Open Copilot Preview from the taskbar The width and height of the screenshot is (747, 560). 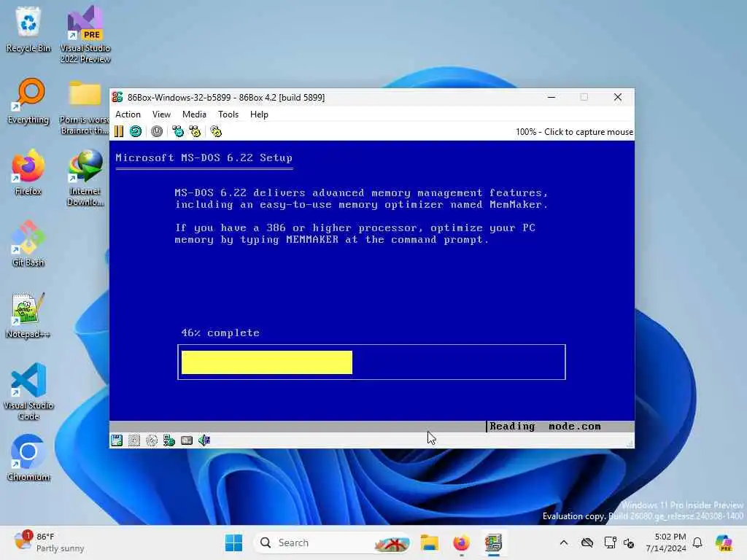pos(724,542)
